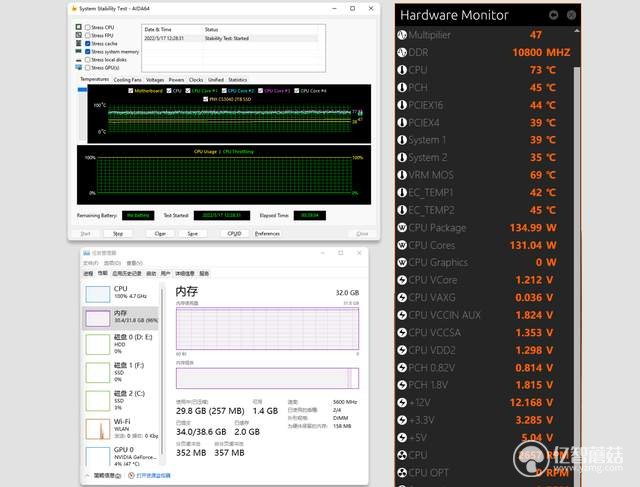Click the CPU Cores wattage icon

[x=402, y=245]
